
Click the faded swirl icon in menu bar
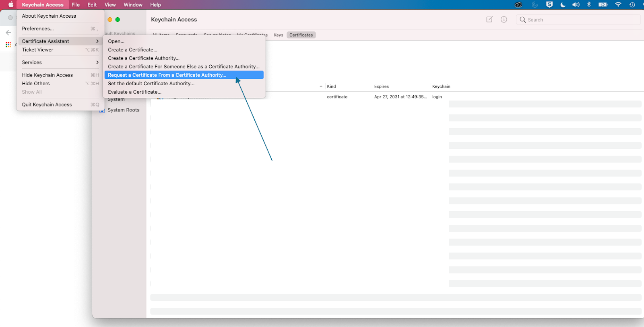click(x=535, y=5)
